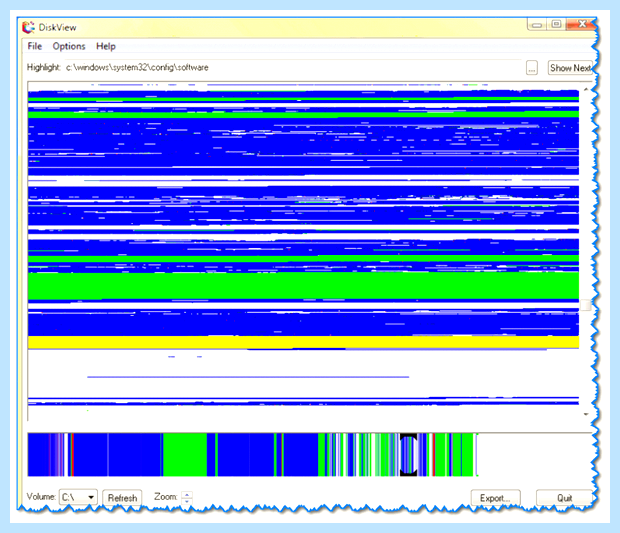Click the cluster map scroll up arrow
Screen dimensions: 620x533
pyautogui.click(x=586, y=89)
